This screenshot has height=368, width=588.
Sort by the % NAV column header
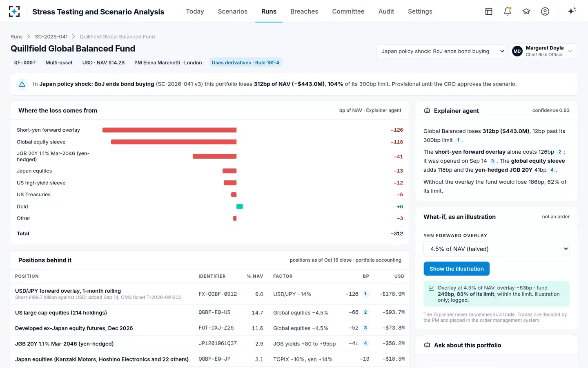tap(255, 276)
